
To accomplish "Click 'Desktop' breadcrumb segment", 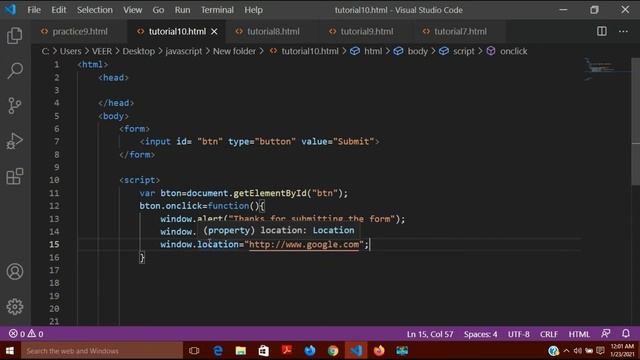I will [x=138, y=51].
